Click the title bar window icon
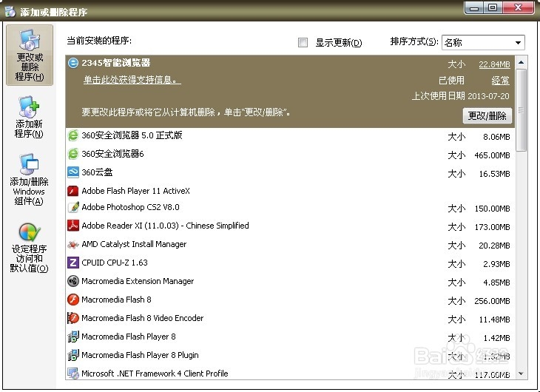 tap(10, 11)
